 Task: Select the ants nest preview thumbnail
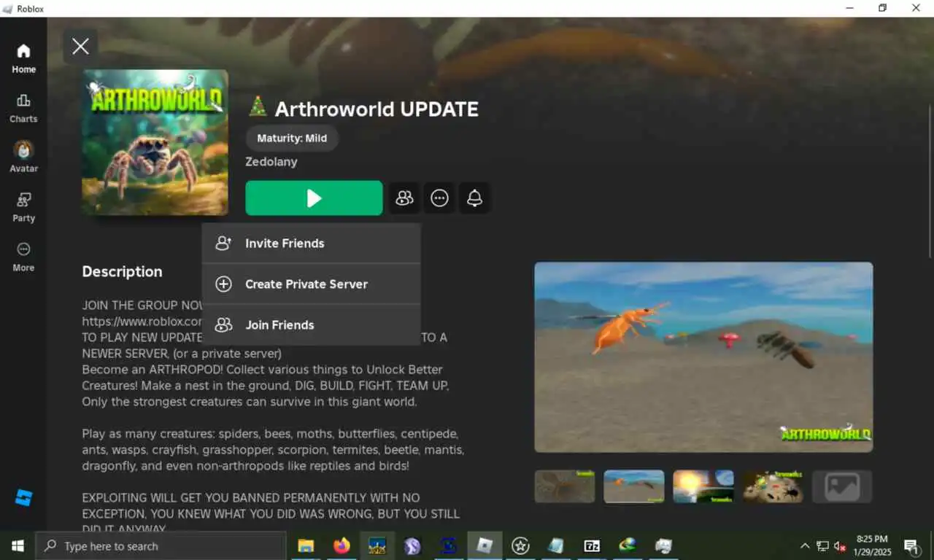click(773, 486)
